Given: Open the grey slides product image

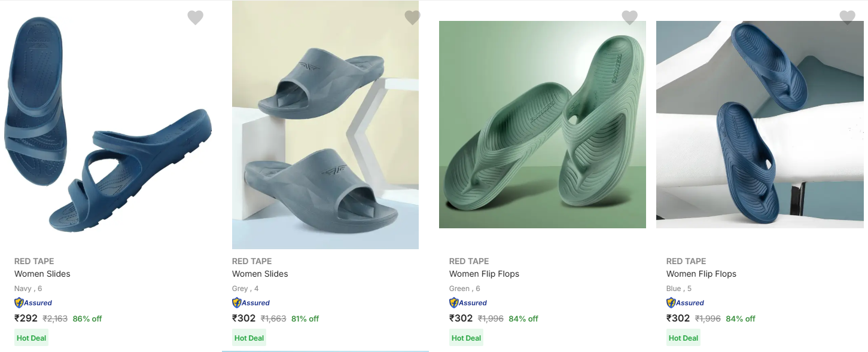Looking at the screenshot, I should [x=325, y=126].
